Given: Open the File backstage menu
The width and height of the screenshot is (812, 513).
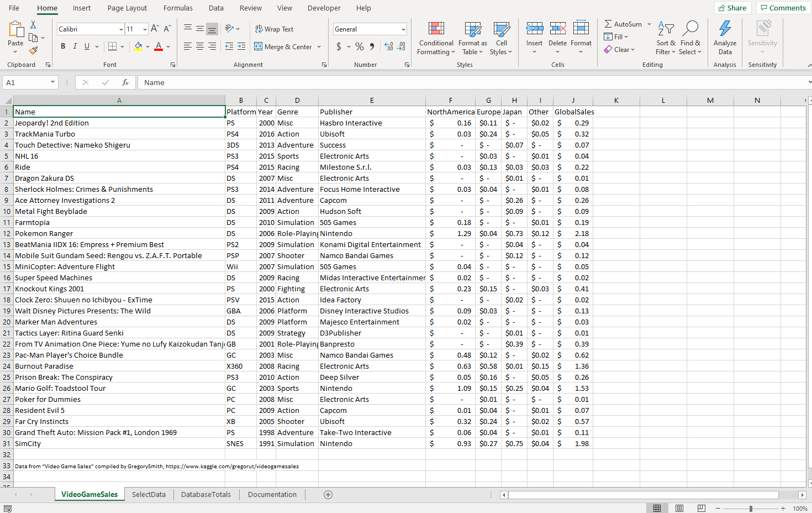Looking at the screenshot, I should (14, 8).
